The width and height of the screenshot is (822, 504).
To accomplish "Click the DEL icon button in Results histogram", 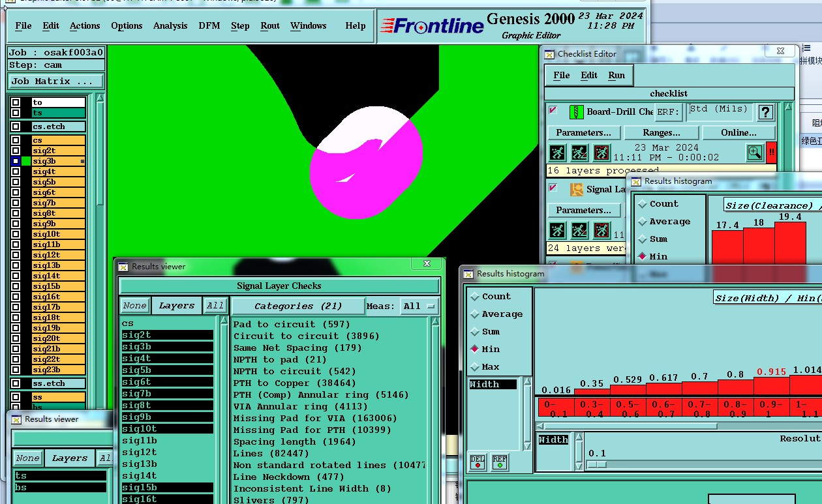I will [478, 462].
